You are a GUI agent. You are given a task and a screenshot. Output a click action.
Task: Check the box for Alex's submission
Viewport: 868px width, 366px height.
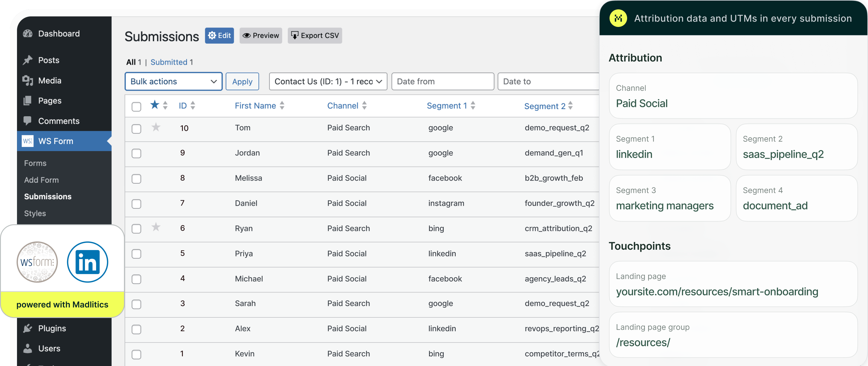[x=137, y=329]
